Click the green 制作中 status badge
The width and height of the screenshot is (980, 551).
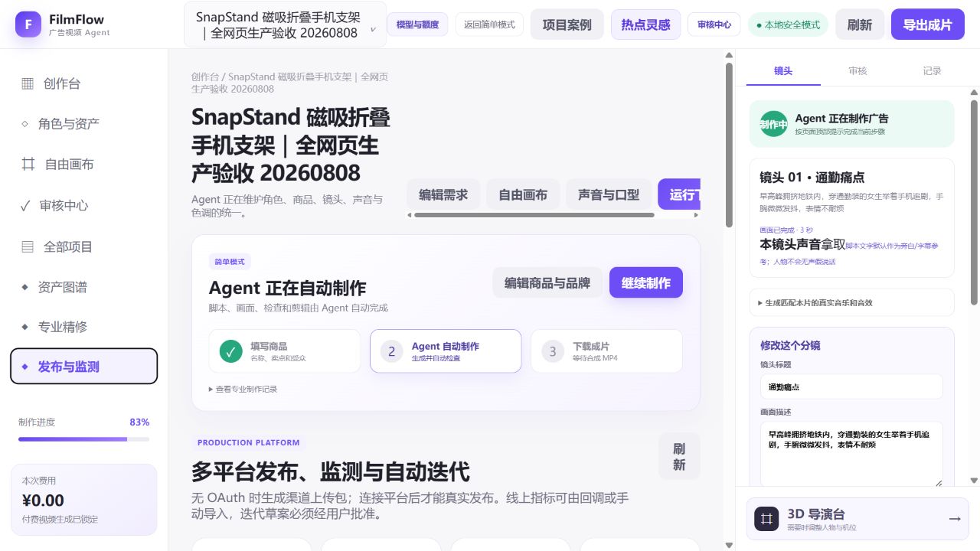click(773, 124)
